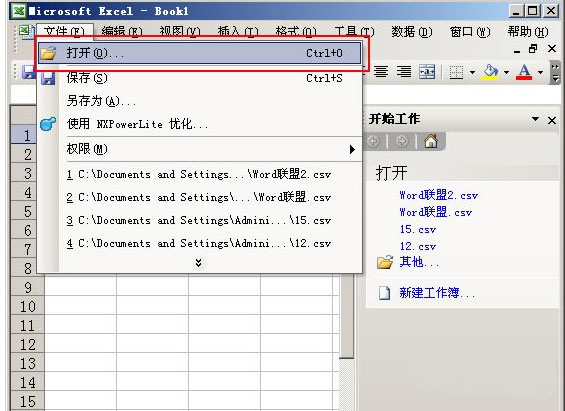Click the Forward arrow in task pane
Viewport: 565px width, 411px height.
(x=401, y=141)
